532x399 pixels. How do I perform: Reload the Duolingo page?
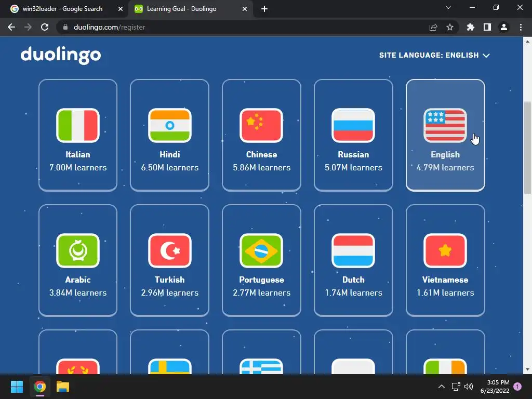tap(45, 27)
